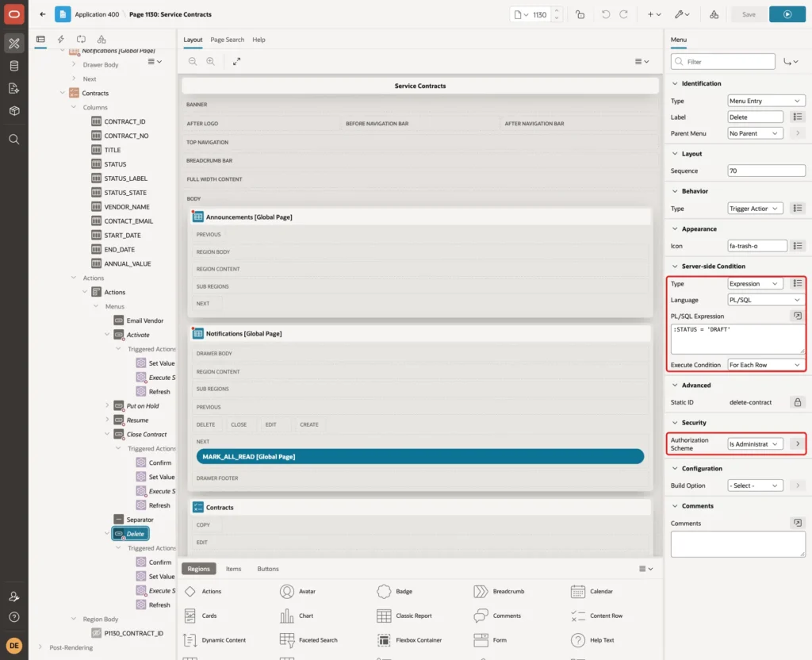Viewport: 812px width, 660px height.
Task: Open Utilities wrench menu dropdown
Action: (x=682, y=14)
